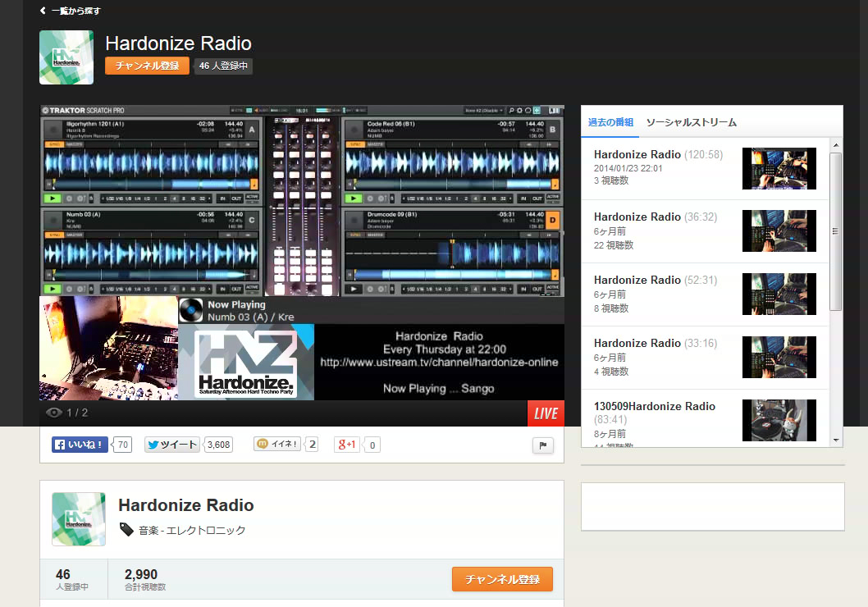Click the tweet count 3,608
Screen dimensions: 868x607
[218, 445]
